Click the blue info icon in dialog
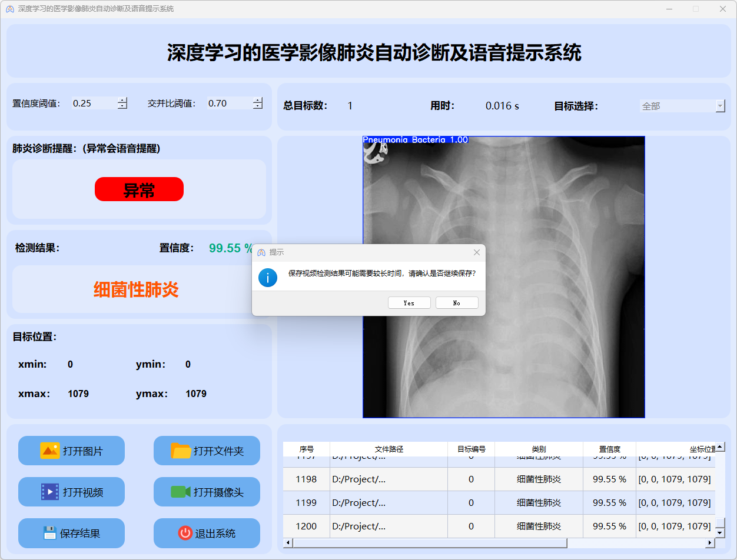This screenshot has width=737, height=560. (x=268, y=277)
